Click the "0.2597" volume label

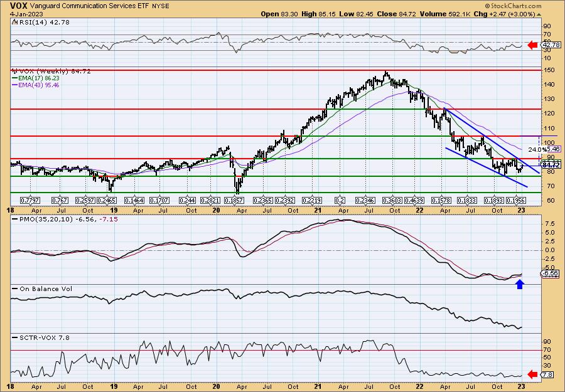[86, 200]
